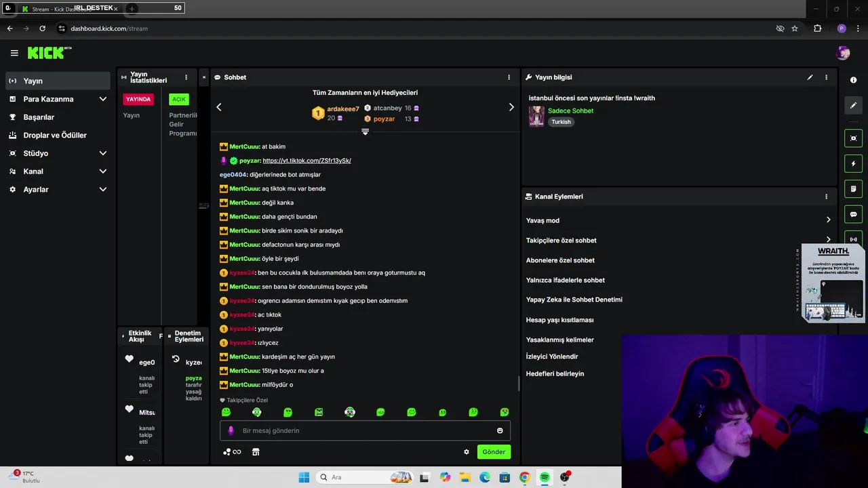Click Hedefleri belirleyin action
The height and width of the screenshot is (488, 868).
(555, 373)
